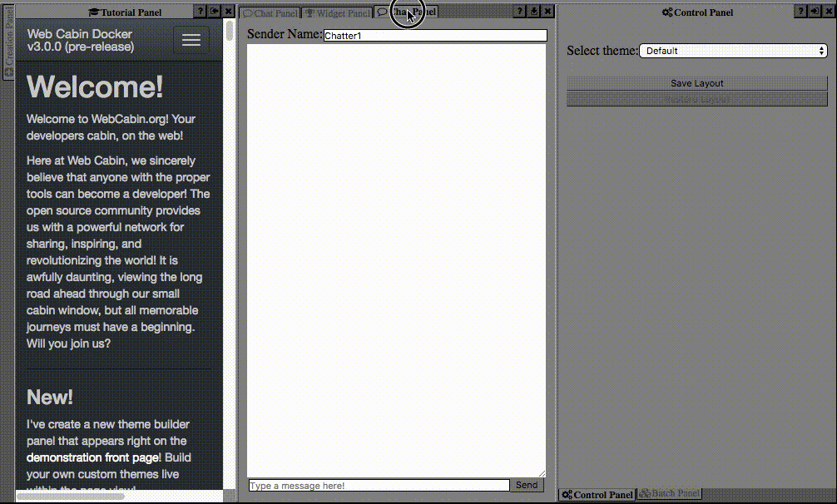
Task: Click the Send button
Action: click(527, 485)
